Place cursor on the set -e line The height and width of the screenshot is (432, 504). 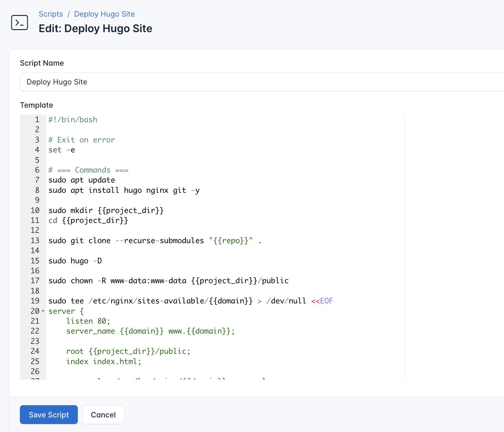coord(62,150)
